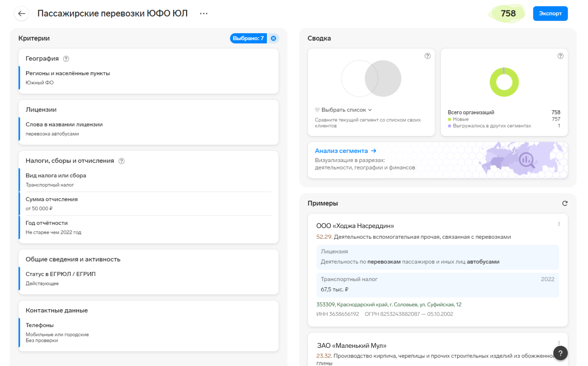Clear selected criteria with the blue X icon
This screenshot has height=366, width=588.
click(x=274, y=38)
